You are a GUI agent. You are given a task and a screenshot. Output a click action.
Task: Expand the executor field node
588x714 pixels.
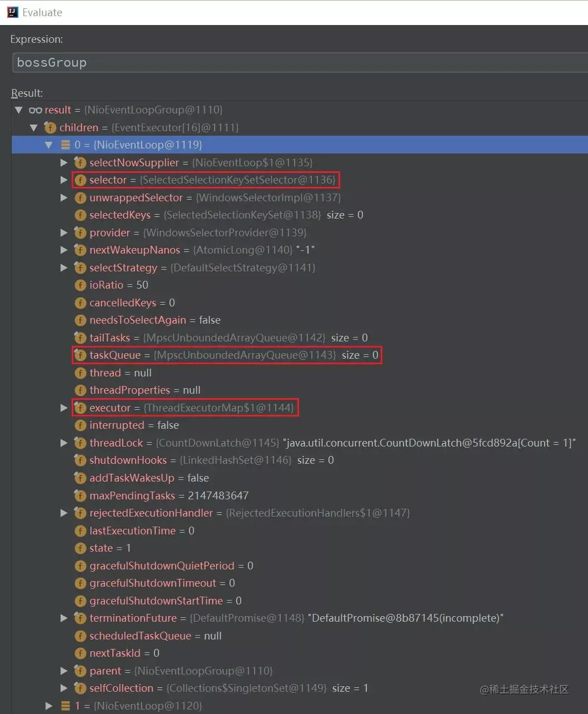(x=64, y=408)
